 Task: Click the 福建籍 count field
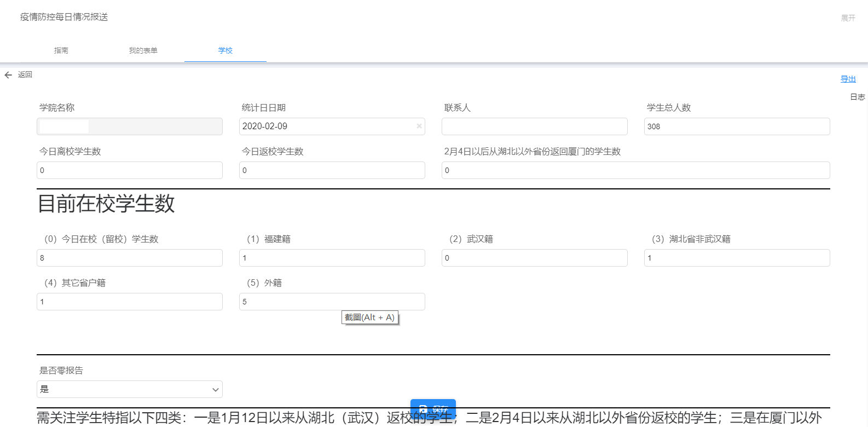coord(332,258)
